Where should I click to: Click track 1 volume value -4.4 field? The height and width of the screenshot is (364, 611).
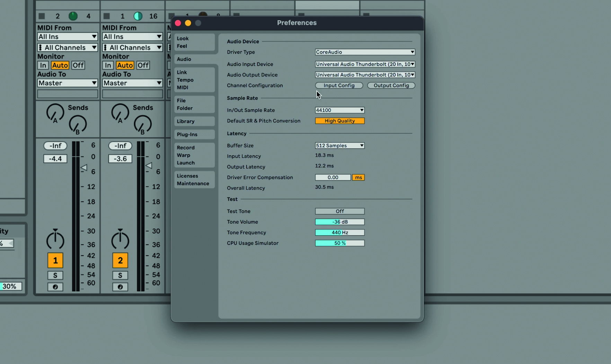(x=55, y=159)
